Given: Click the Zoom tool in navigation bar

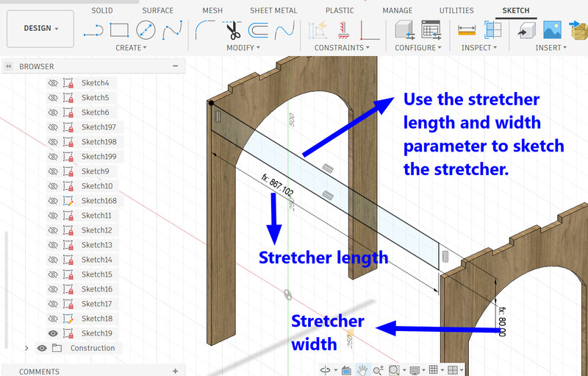Looking at the screenshot, I should tap(378, 370).
